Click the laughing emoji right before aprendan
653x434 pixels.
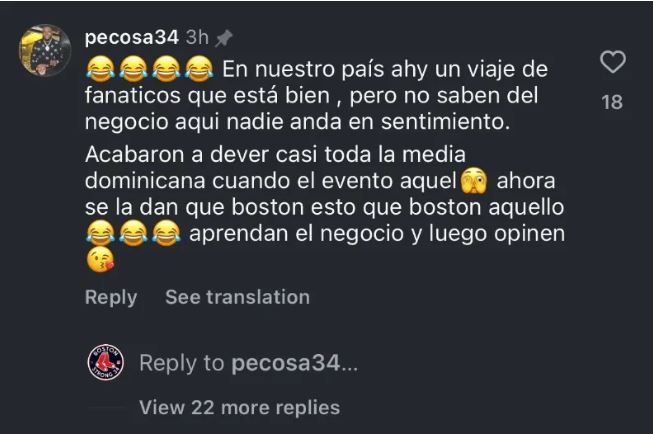166,233
